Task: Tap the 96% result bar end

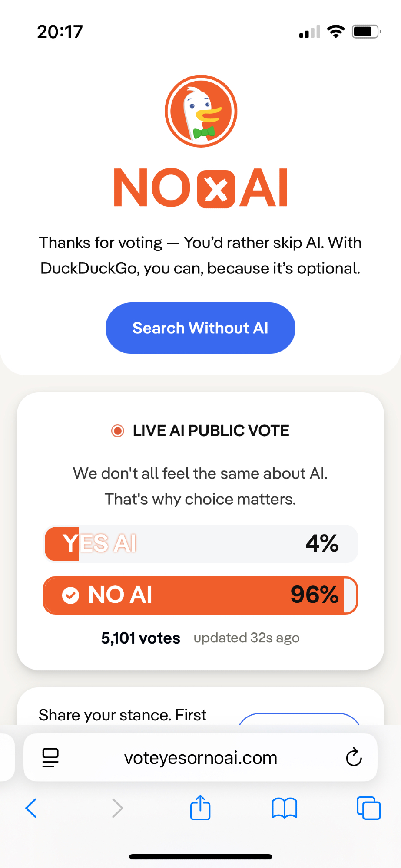Action: pos(350,595)
